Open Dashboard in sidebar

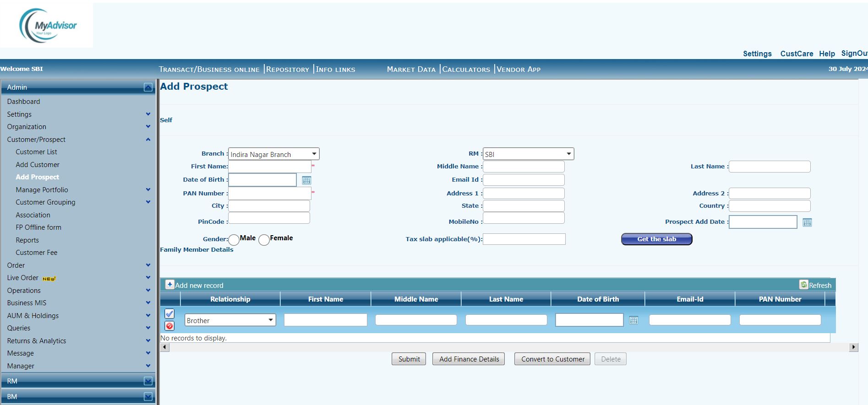pos(23,102)
